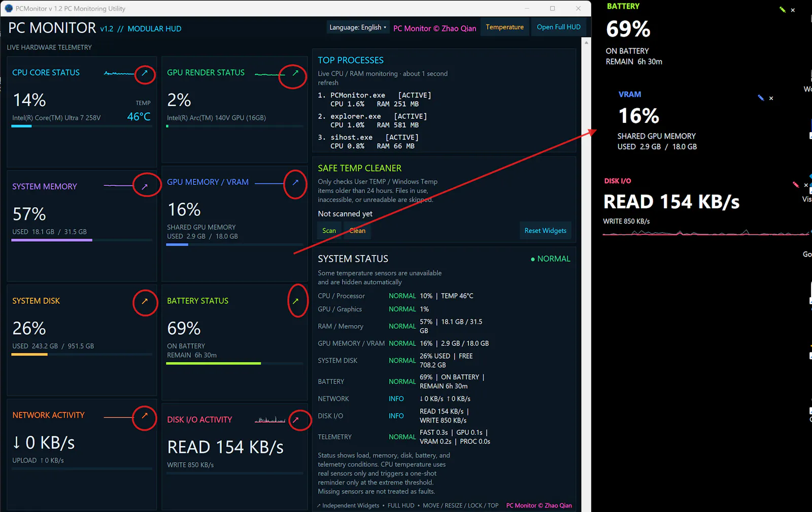Image resolution: width=812 pixels, height=512 pixels.
Task: Click Open Full HUD button
Action: point(559,27)
